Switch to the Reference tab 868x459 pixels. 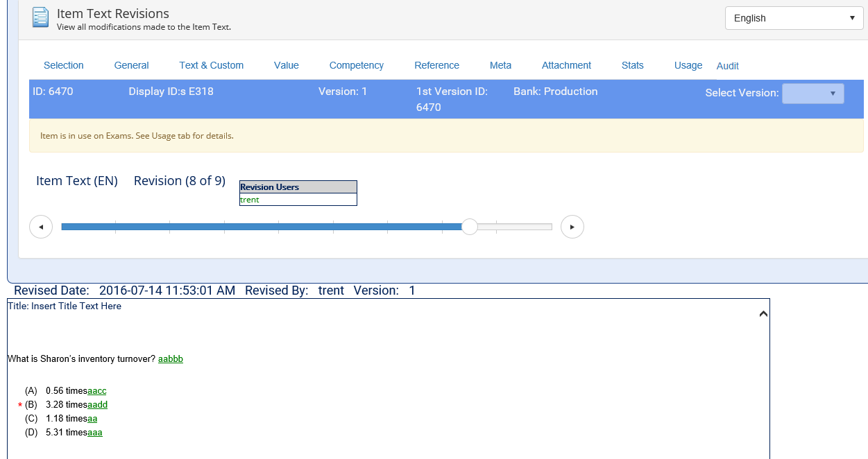coord(436,65)
